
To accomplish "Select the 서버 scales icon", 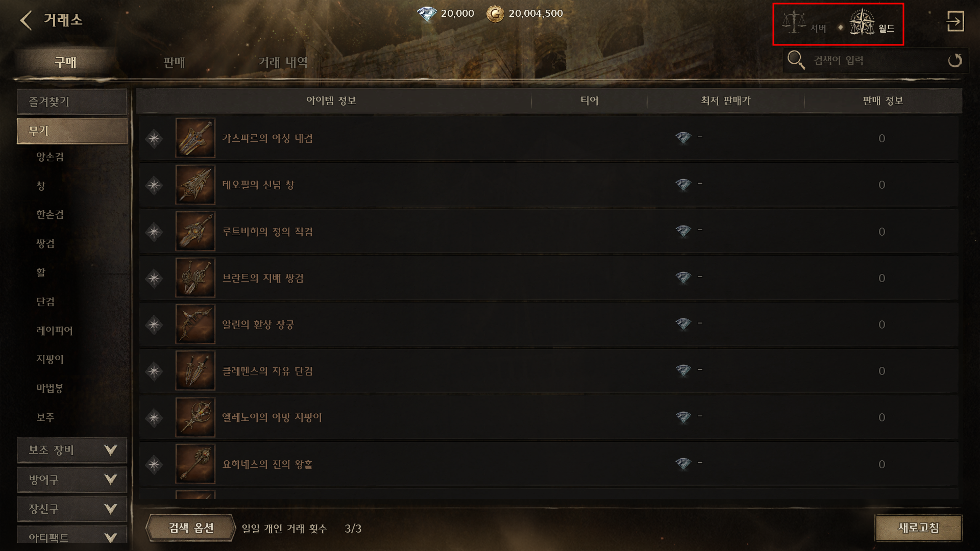I will 794,22.
